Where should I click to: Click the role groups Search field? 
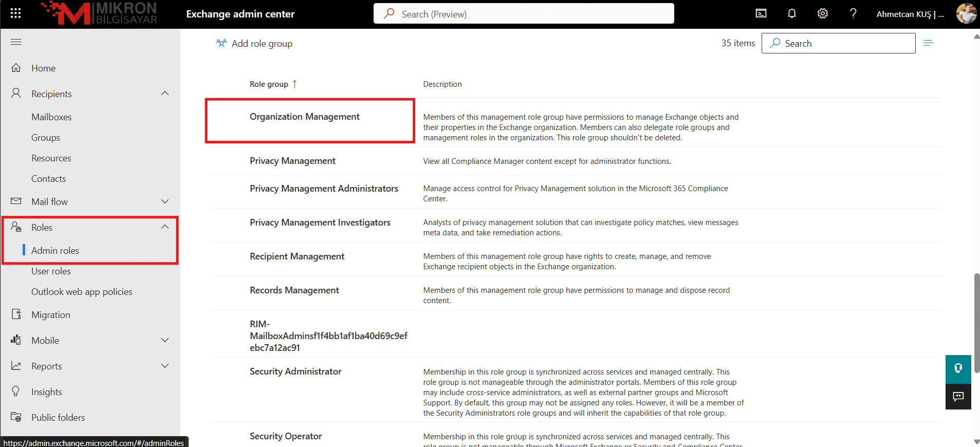(x=838, y=43)
